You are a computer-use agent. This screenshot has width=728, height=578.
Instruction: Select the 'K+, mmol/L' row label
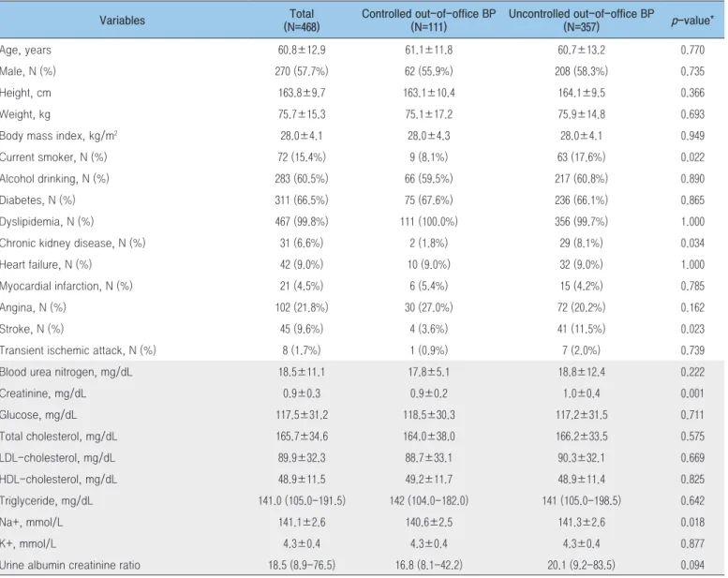pos(28,543)
